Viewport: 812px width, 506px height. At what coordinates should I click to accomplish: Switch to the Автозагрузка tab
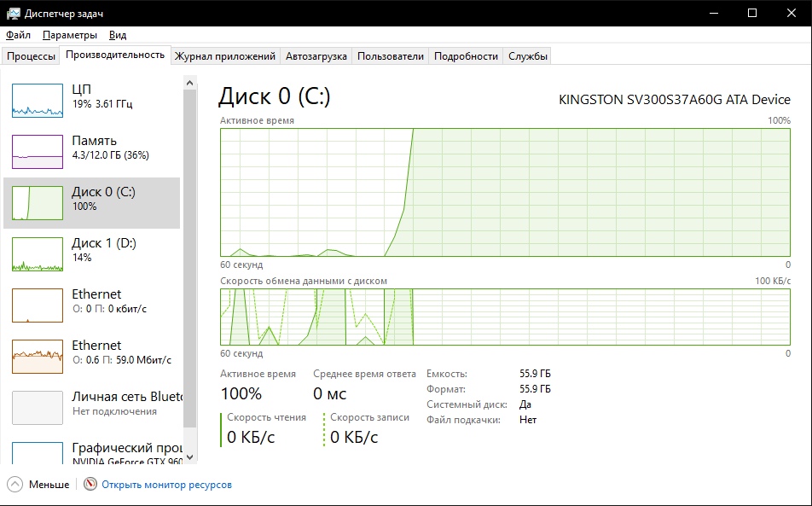pos(316,56)
